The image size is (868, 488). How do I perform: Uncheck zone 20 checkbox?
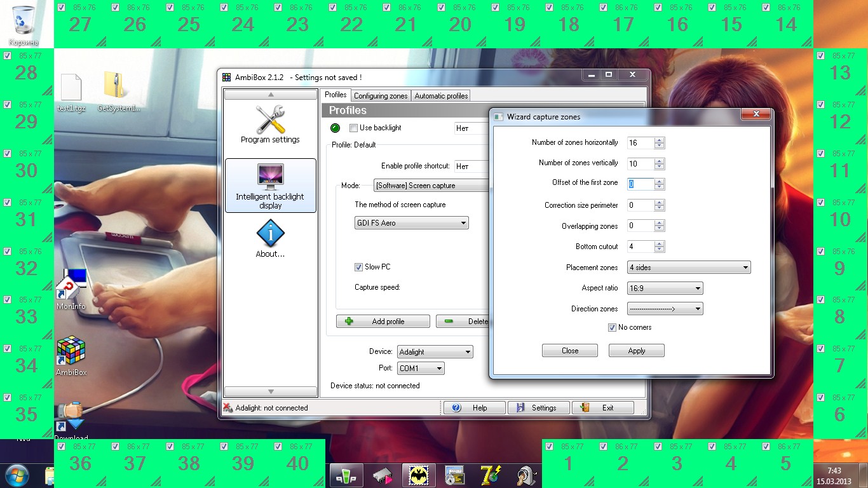pyautogui.click(x=441, y=8)
